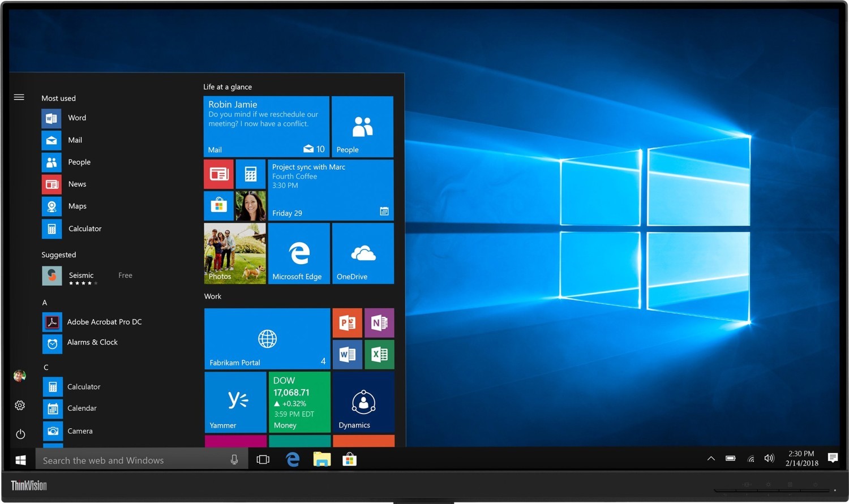Open the Microsoft Edge tile
This screenshot has width=849, height=504.
tap(299, 253)
